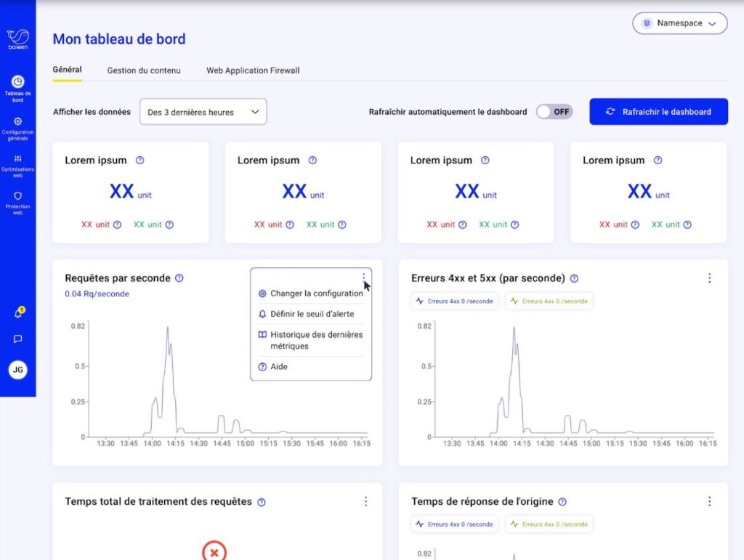Toggle automatic dashboard refresh switch

554,112
